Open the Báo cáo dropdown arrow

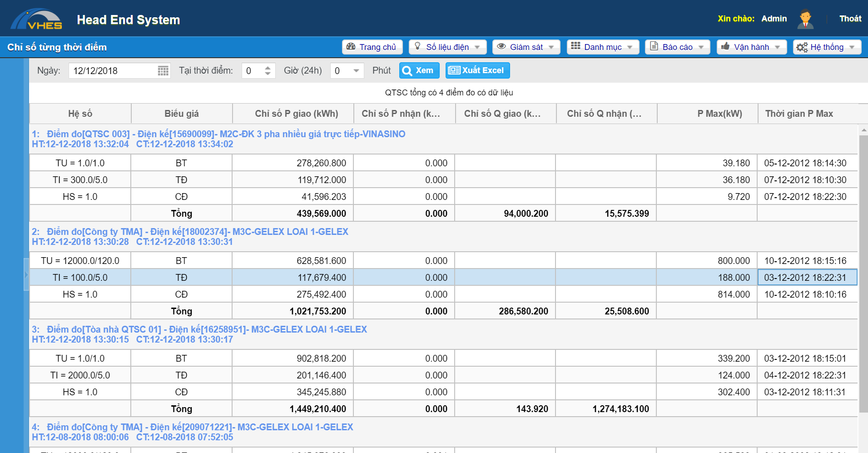point(701,47)
